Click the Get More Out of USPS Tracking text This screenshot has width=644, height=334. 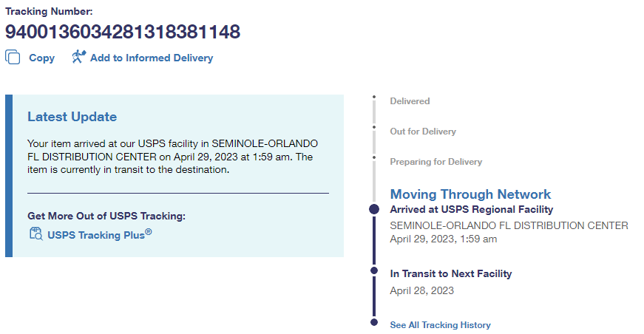[x=106, y=216]
